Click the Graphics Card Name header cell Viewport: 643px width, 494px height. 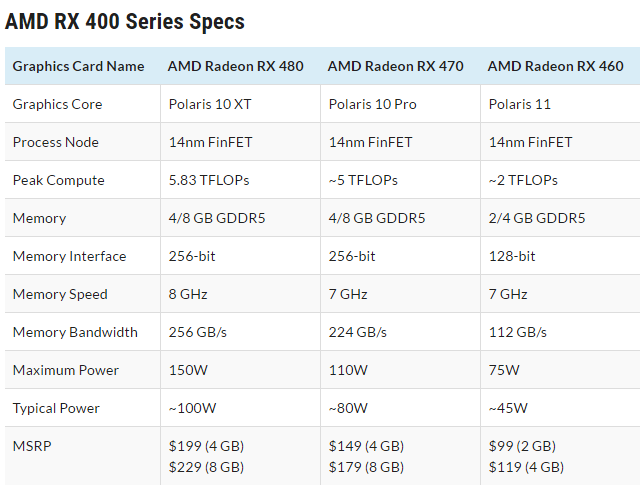point(78,66)
